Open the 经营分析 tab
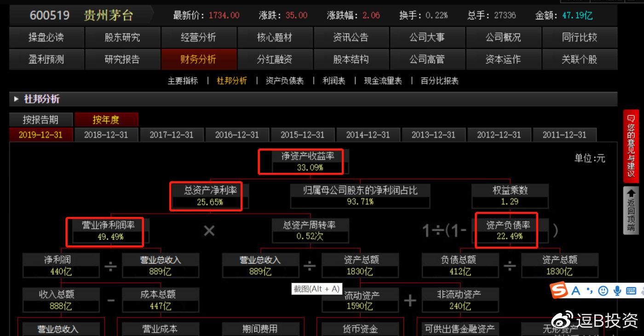 pyautogui.click(x=199, y=37)
